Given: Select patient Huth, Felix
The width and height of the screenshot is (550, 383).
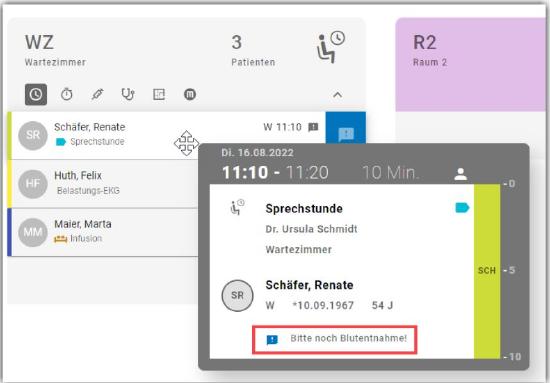Looking at the screenshot, I should coord(78,175).
